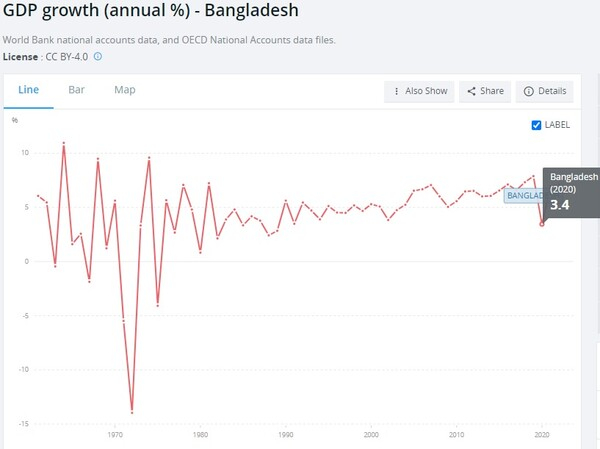Uncheck the LABEL checkbox

pyautogui.click(x=537, y=125)
